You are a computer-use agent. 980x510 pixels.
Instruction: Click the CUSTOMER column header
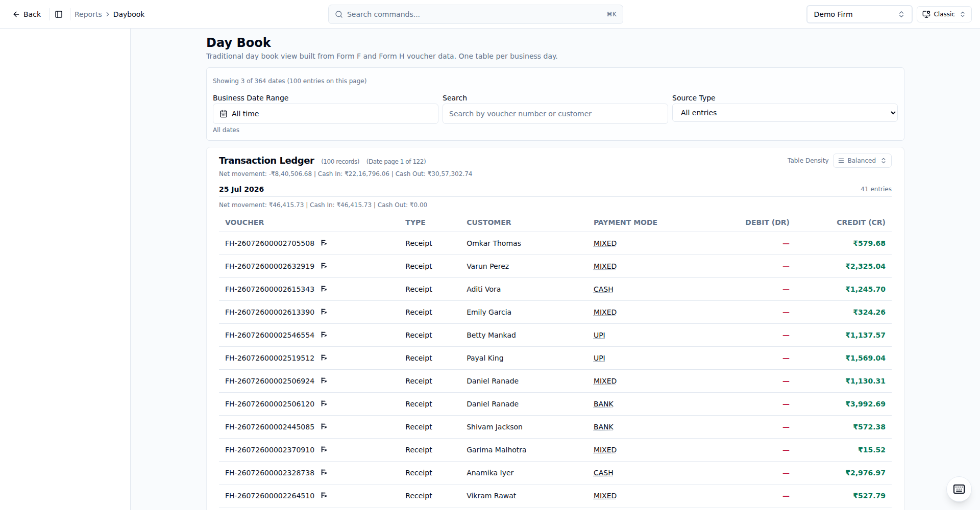[x=488, y=222]
